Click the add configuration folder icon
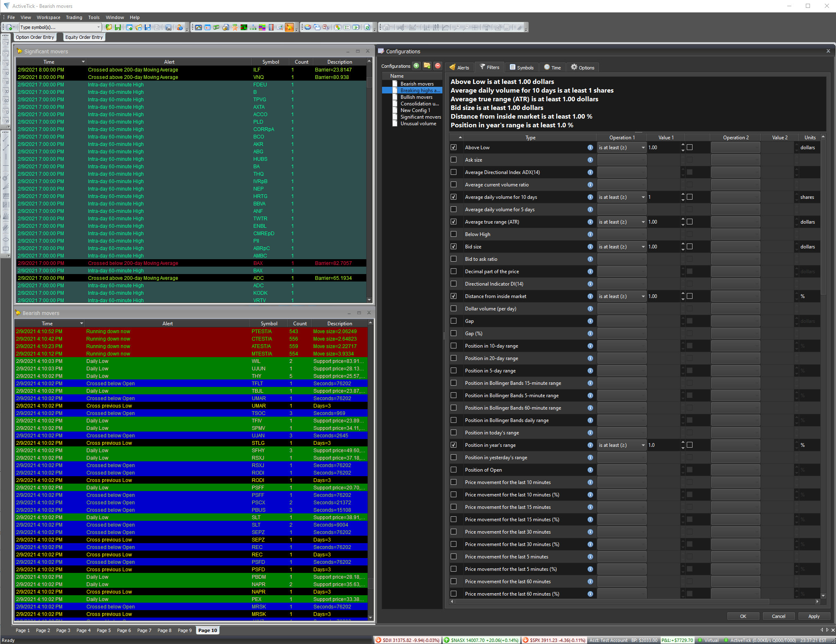Screen dimensions: 836x644 pos(427,66)
